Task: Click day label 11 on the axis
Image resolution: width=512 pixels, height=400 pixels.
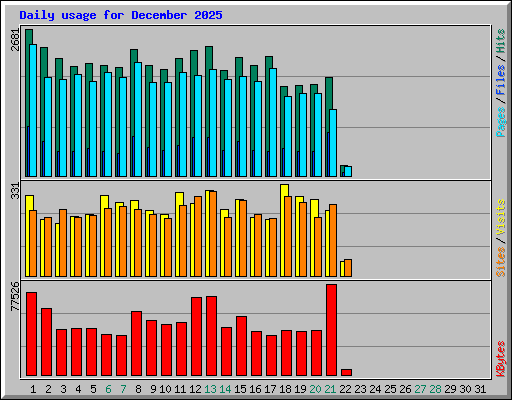Action: click(180, 389)
